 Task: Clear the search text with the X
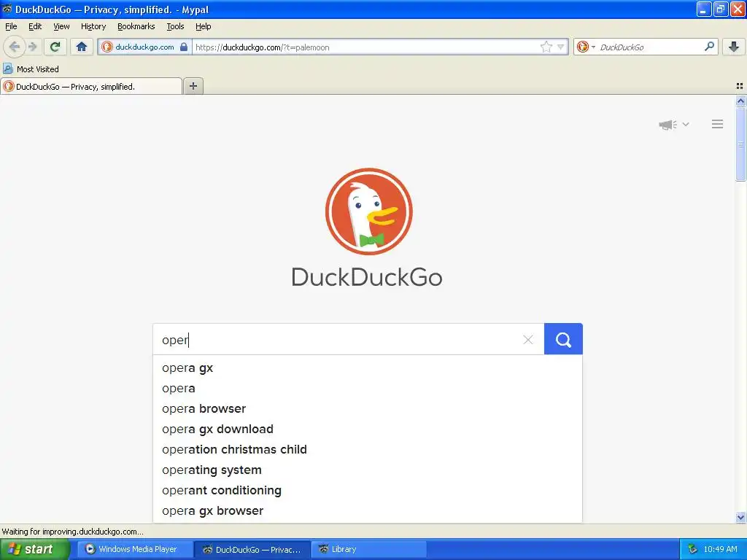coord(528,340)
